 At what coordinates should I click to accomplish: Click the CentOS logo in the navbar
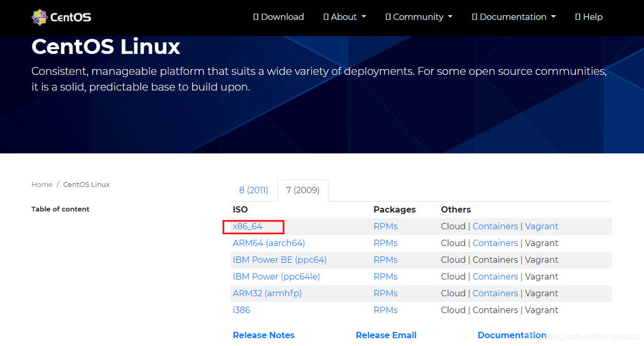61,17
